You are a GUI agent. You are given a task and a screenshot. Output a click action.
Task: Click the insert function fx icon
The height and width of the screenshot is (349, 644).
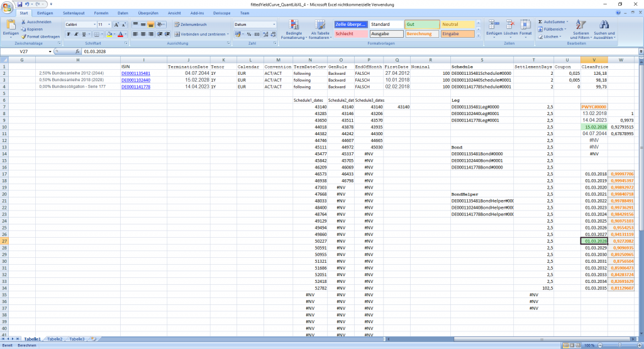pyautogui.click(x=77, y=51)
